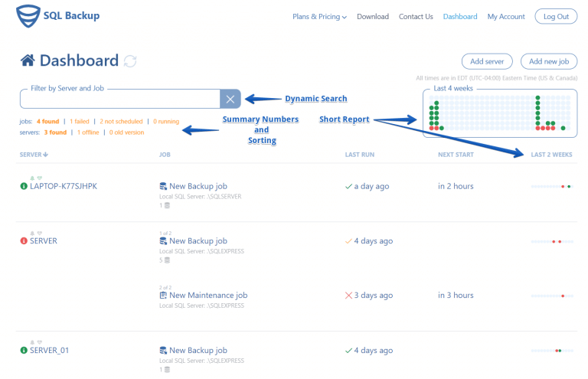Click the red status icon beside SERVER
The width and height of the screenshot is (588, 379).
(24, 240)
